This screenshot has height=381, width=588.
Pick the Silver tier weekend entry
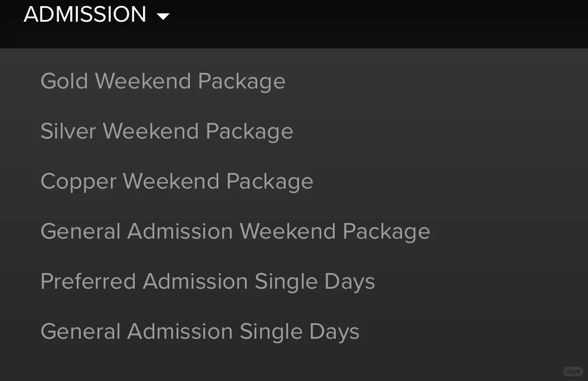point(166,131)
